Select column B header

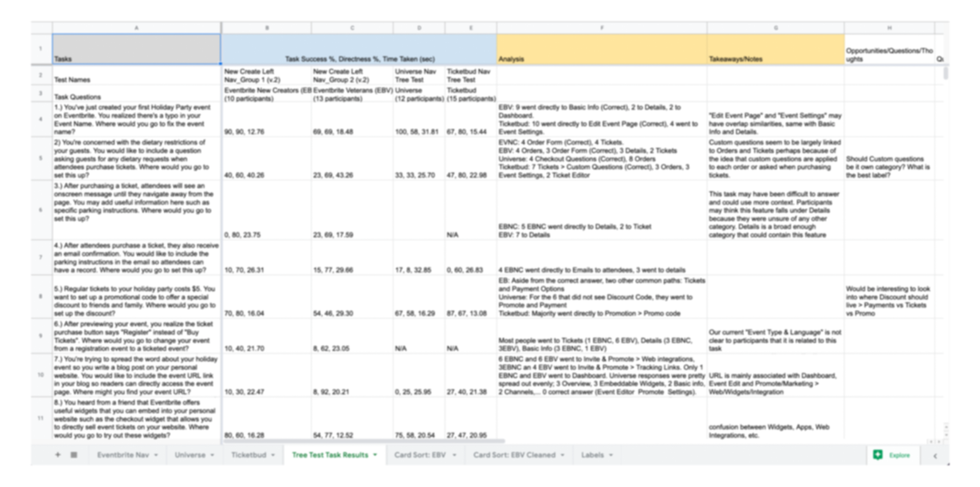266,28
